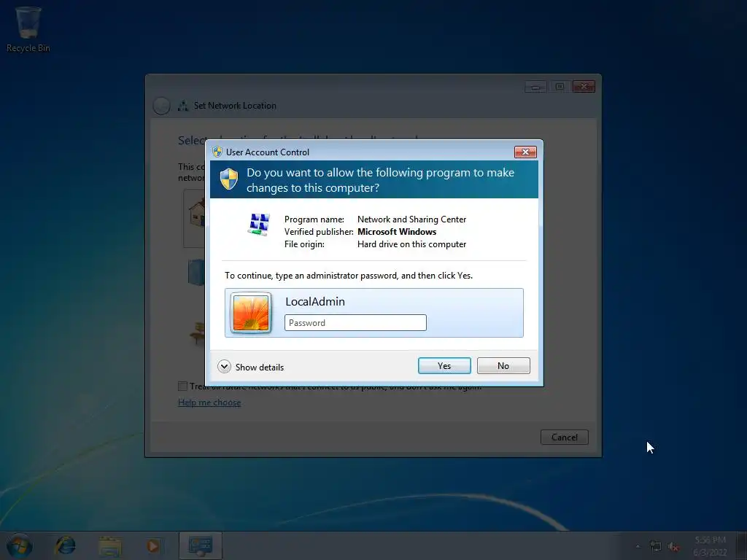Click Microsoft Windows verified publisher text
This screenshot has height=560, width=747.
coord(397,232)
